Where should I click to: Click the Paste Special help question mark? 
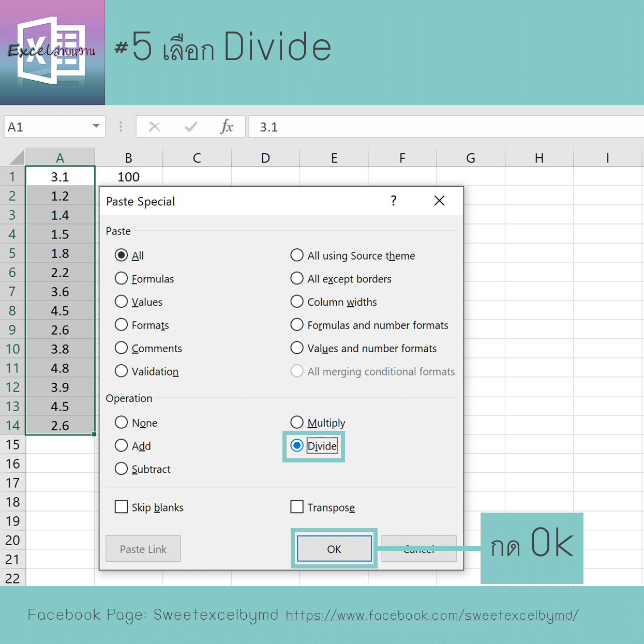[394, 201]
